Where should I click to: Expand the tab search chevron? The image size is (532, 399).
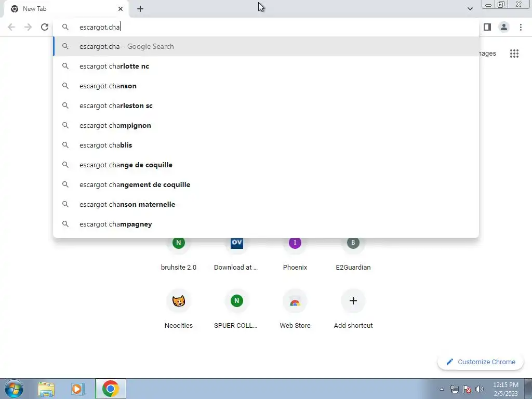click(470, 9)
